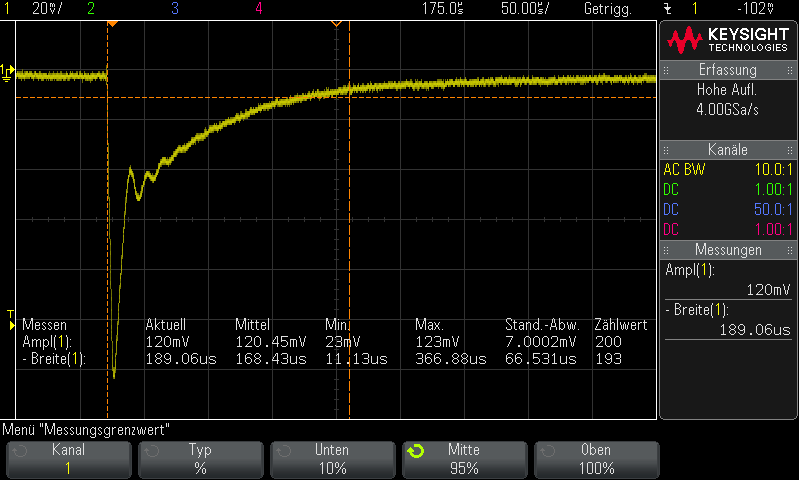Click the channel 1 ground reference marker

(x=7, y=72)
